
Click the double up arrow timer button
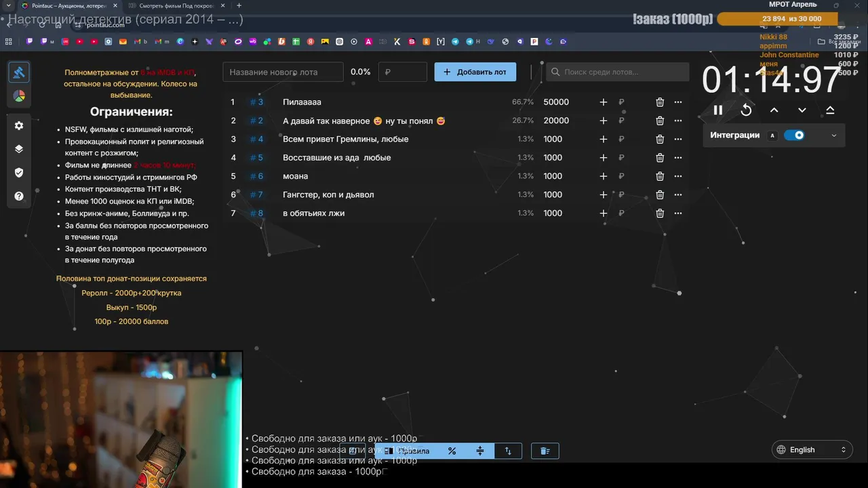coord(830,110)
